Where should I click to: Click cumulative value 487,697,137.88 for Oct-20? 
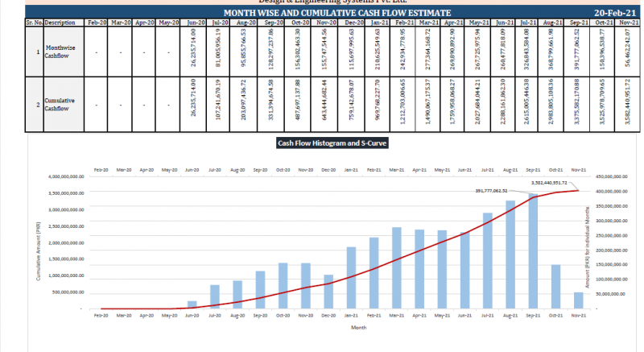297,99
